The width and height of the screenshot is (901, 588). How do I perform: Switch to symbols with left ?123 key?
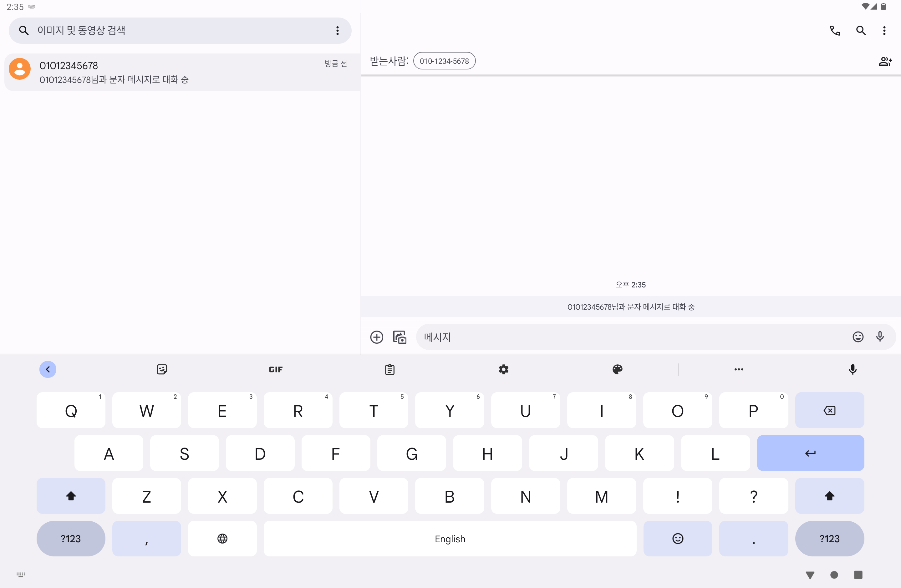click(x=71, y=539)
